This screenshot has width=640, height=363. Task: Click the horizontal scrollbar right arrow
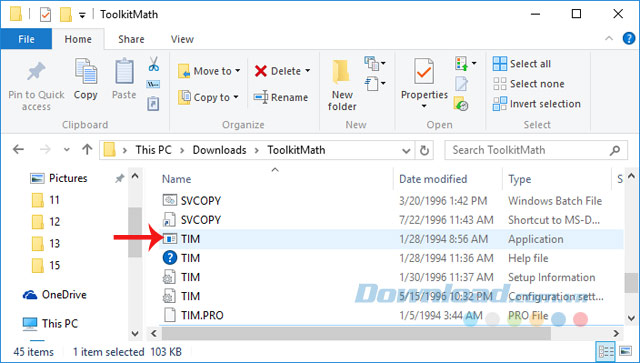pos(616,334)
